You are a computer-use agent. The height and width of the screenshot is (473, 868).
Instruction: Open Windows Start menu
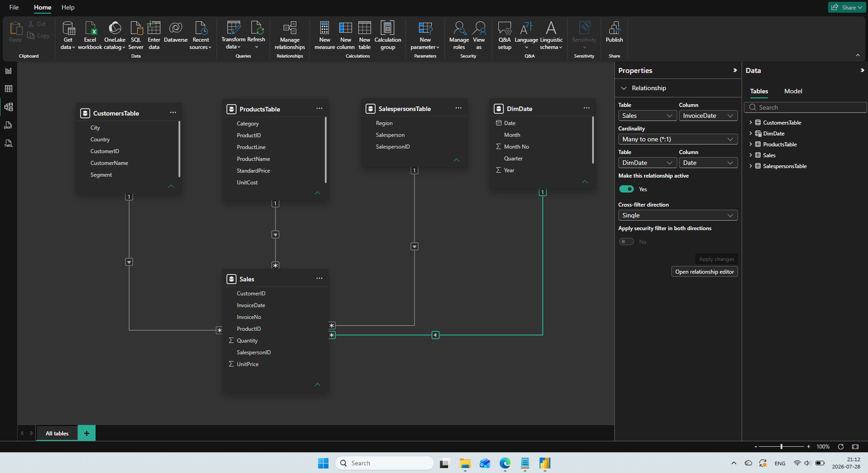(x=323, y=463)
